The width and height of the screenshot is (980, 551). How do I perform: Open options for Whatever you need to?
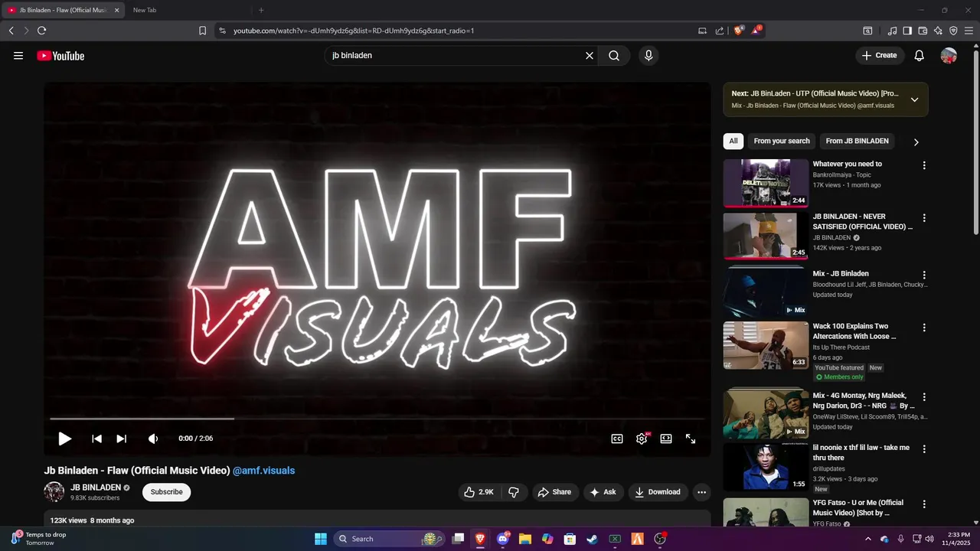[x=924, y=165]
